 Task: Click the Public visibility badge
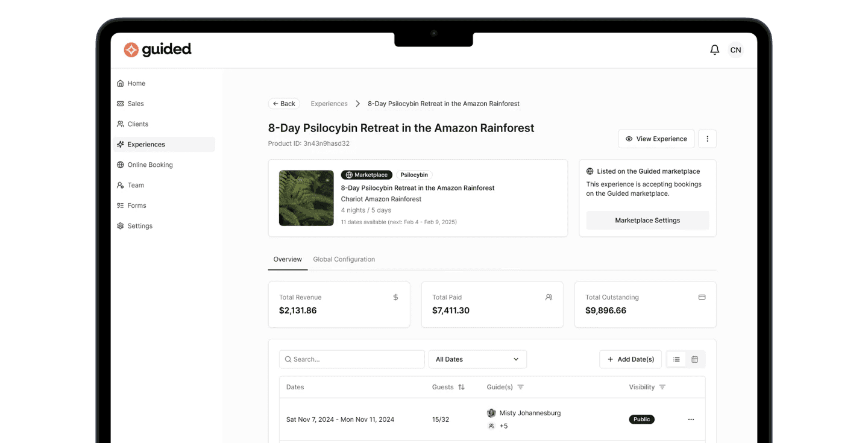[x=642, y=419]
